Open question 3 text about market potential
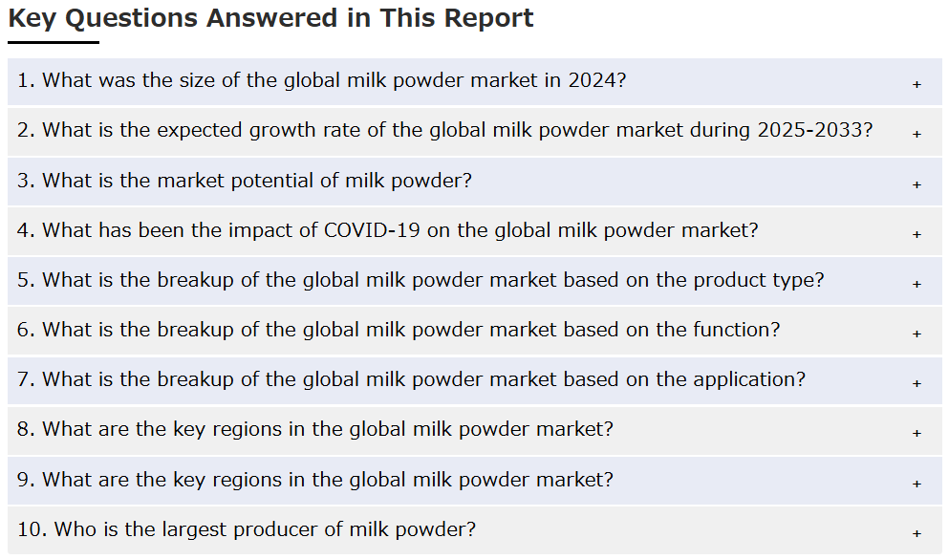949x560 pixels. [245, 181]
